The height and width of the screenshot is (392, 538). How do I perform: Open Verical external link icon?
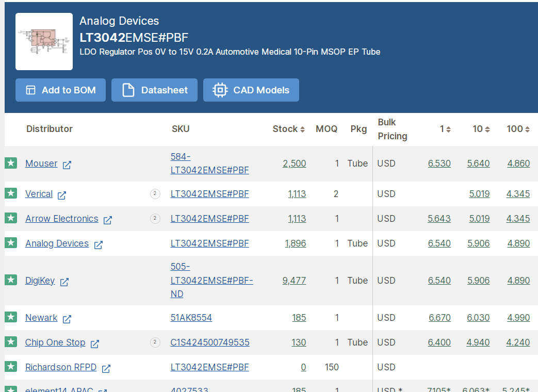[62, 195]
